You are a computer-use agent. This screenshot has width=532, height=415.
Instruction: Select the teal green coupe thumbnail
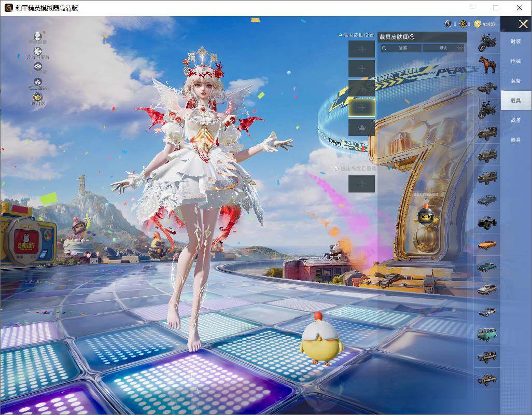pos(487,267)
